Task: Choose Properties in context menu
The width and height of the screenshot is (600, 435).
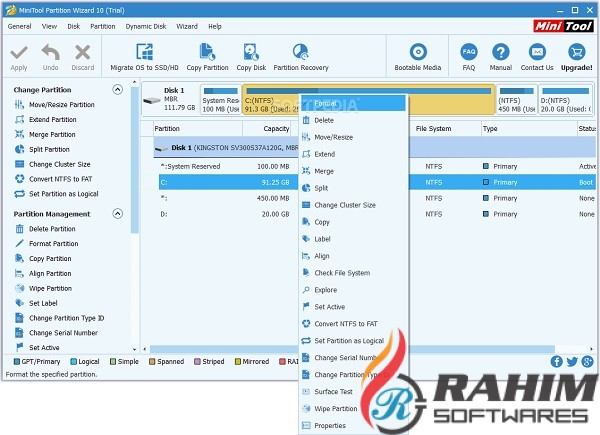Action: (x=353, y=425)
